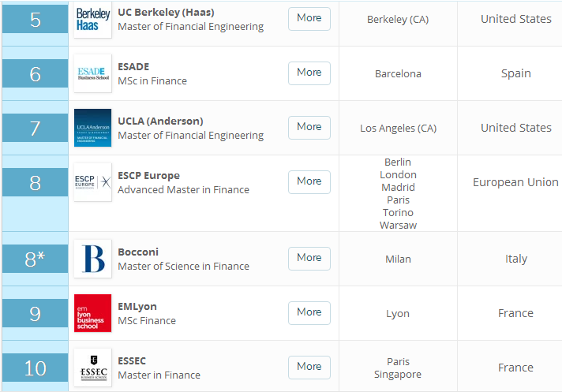Select the Bocconi school name
The image size is (562, 392).
(138, 252)
